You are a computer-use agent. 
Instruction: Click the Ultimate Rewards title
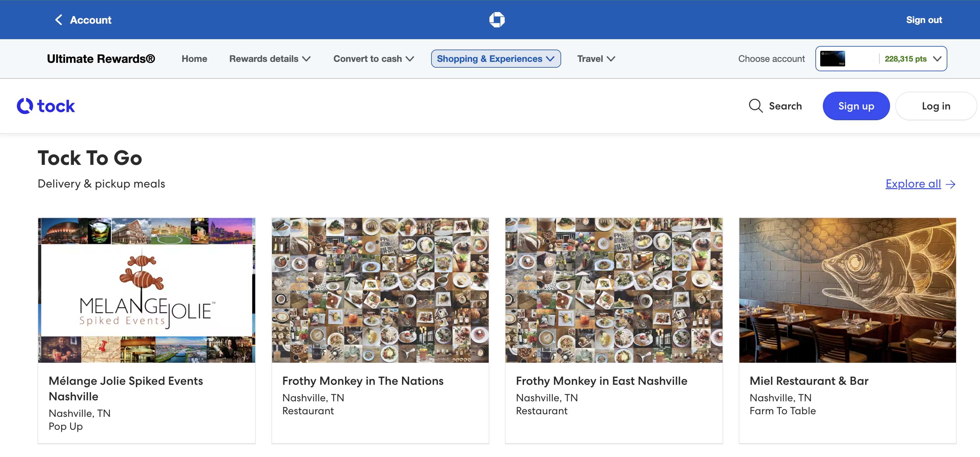(x=101, y=59)
